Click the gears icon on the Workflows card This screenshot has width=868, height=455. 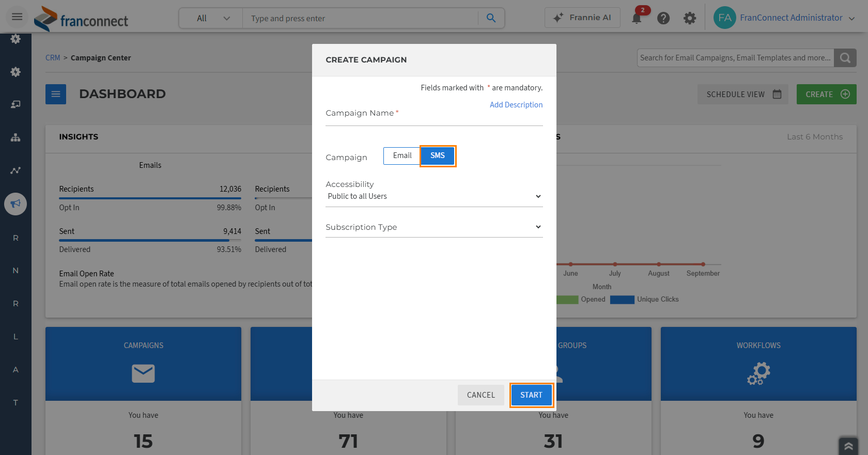pyautogui.click(x=758, y=373)
